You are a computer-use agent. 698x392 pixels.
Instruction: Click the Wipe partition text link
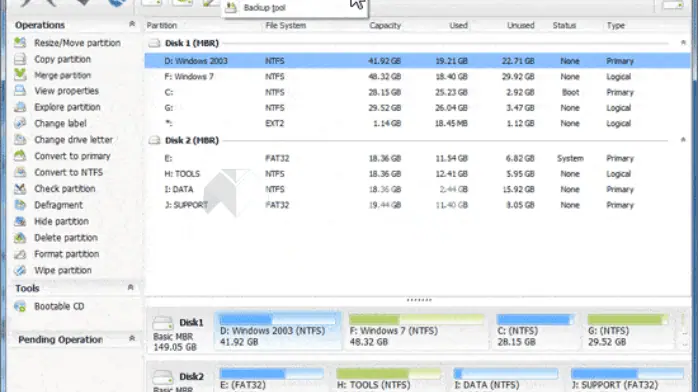pyautogui.click(x=63, y=270)
